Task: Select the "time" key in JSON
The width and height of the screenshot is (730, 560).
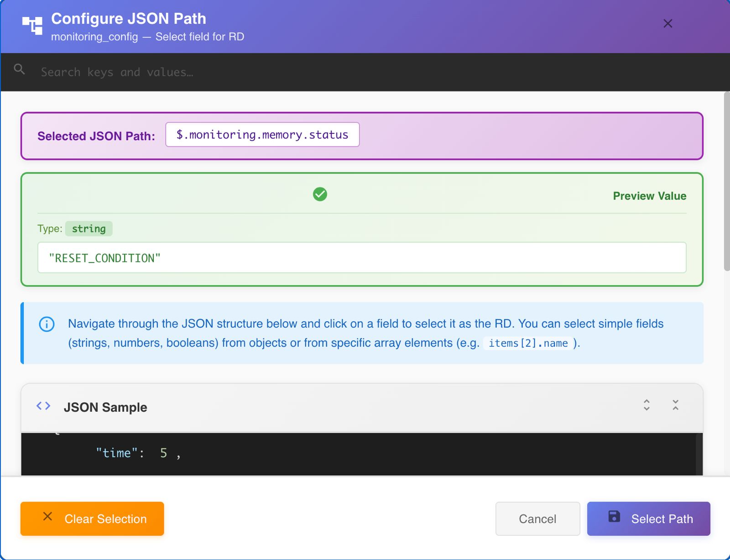Action: [117, 453]
